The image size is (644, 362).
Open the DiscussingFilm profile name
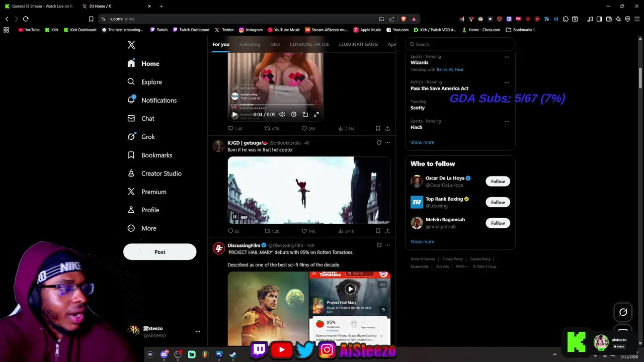[x=244, y=245]
